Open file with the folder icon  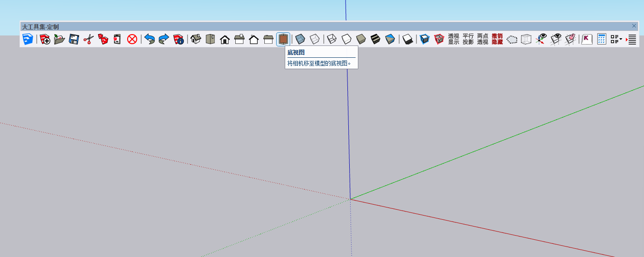click(x=59, y=39)
